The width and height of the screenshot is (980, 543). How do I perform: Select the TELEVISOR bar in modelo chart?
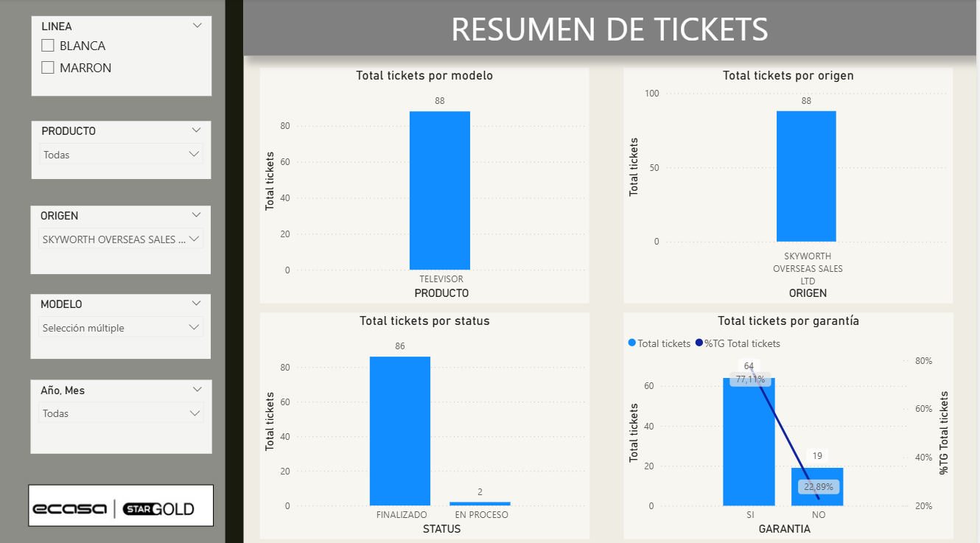click(439, 190)
